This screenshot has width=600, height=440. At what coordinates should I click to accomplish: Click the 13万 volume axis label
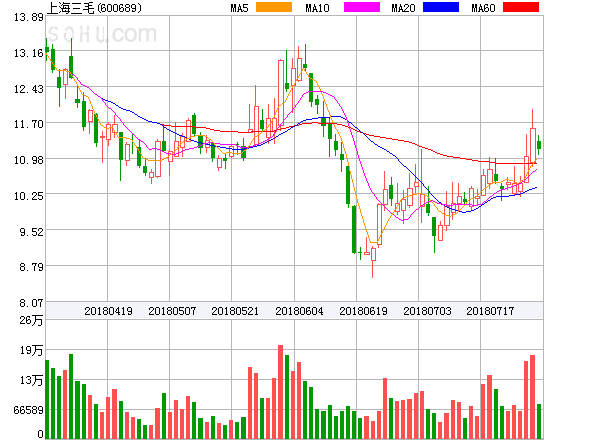(x=31, y=380)
